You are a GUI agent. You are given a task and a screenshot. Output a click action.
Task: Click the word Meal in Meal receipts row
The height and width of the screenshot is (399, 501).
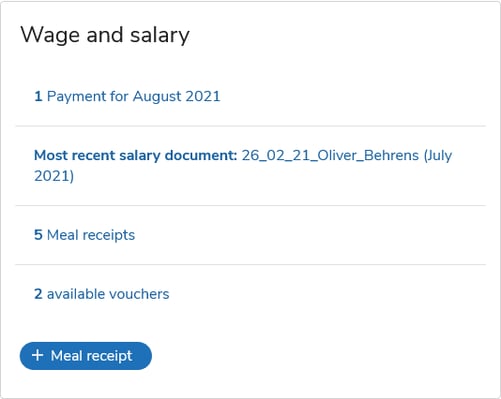point(63,235)
